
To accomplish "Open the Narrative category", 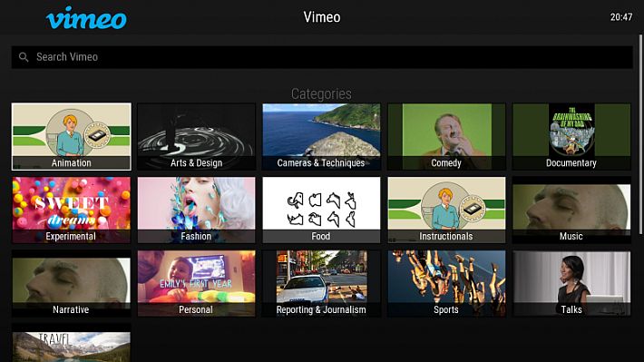I will tap(72, 283).
